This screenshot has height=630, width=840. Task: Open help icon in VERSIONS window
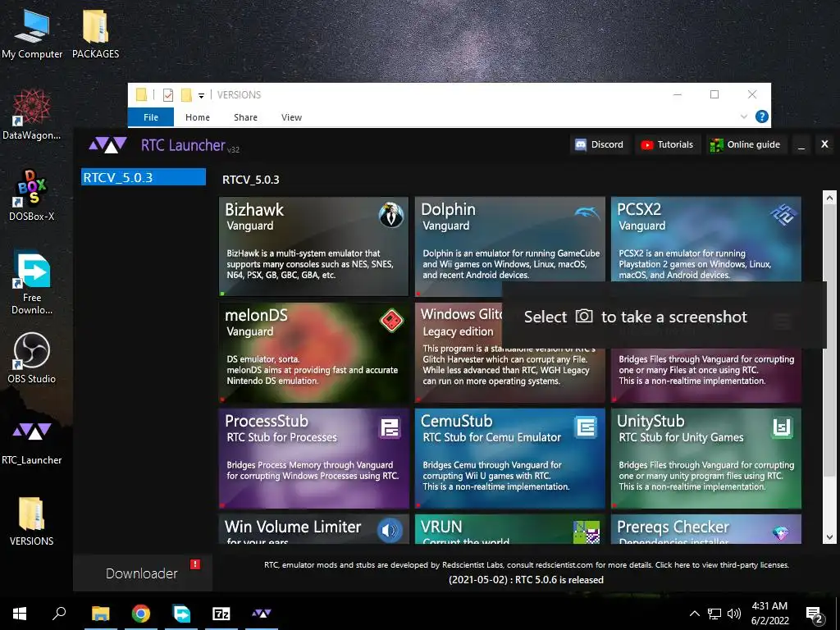click(762, 116)
